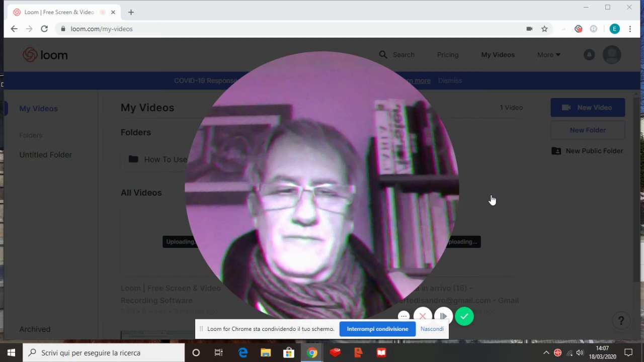Finish recording with the green checkmark button
The image size is (644, 362).
coord(464,316)
